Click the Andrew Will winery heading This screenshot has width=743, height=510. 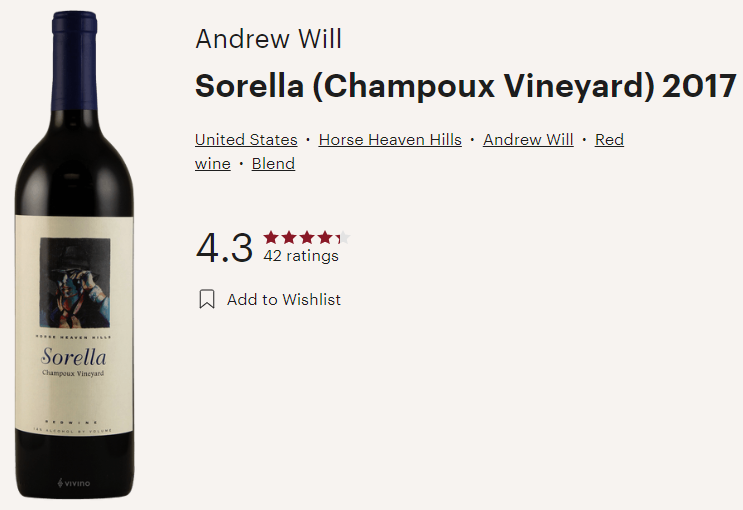point(268,39)
